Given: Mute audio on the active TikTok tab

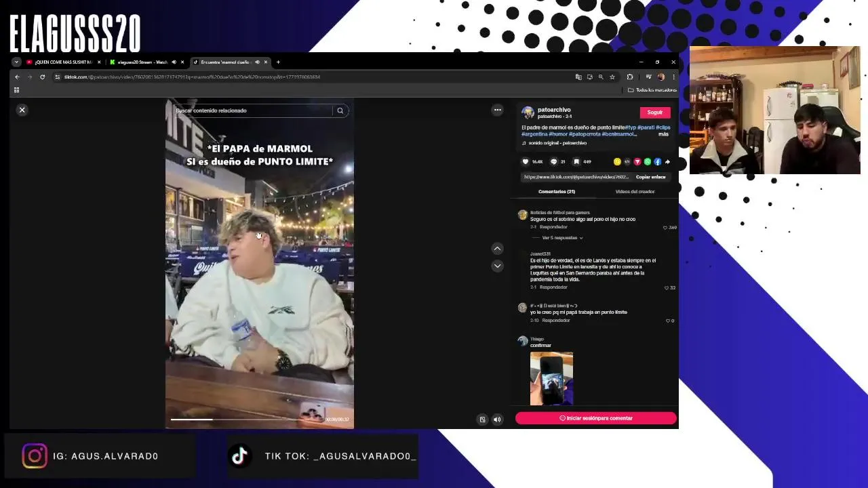Looking at the screenshot, I should 257,62.
